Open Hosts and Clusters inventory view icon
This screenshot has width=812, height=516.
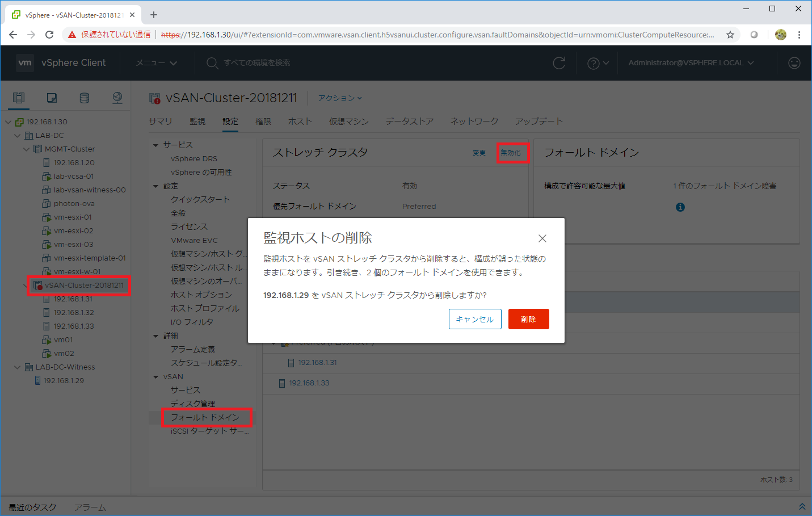pos(19,98)
